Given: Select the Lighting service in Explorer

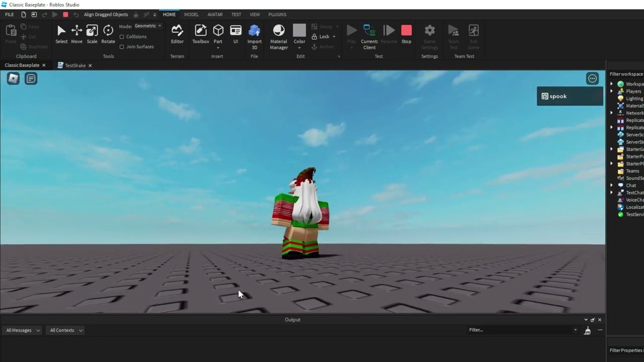Looking at the screenshot, I should tap(630, 99).
